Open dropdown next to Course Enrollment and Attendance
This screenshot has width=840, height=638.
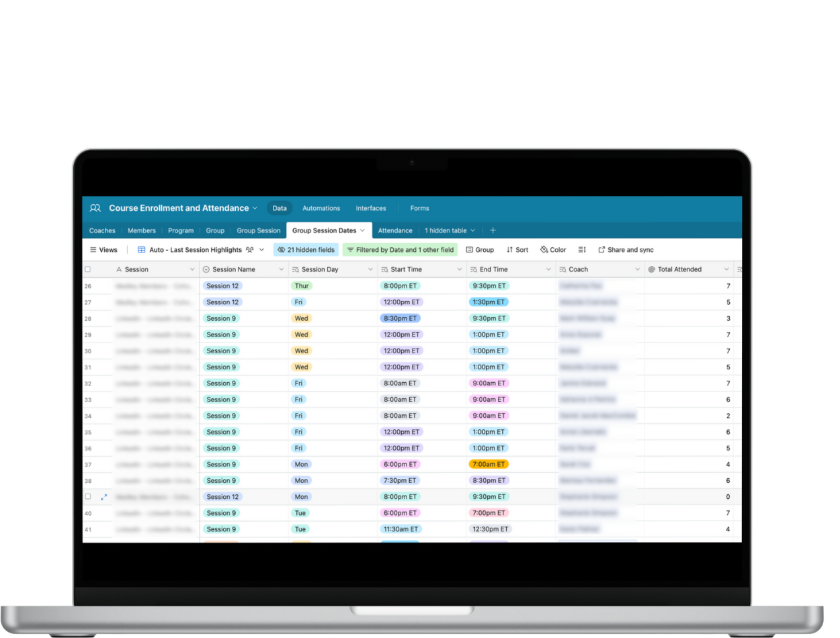point(255,208)
